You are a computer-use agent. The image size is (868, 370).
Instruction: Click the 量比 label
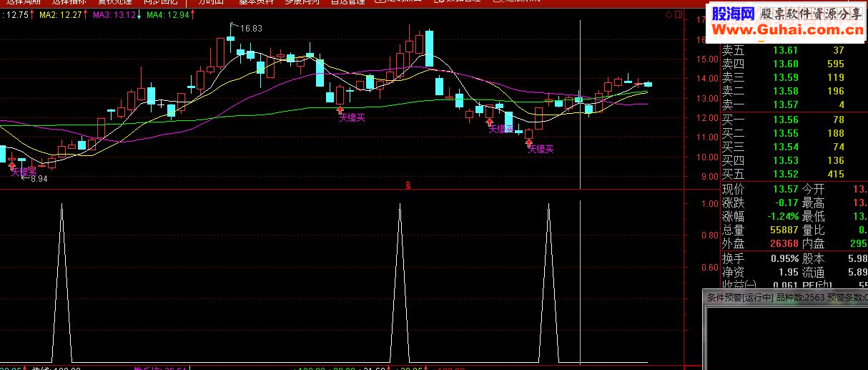pos(813,230)
